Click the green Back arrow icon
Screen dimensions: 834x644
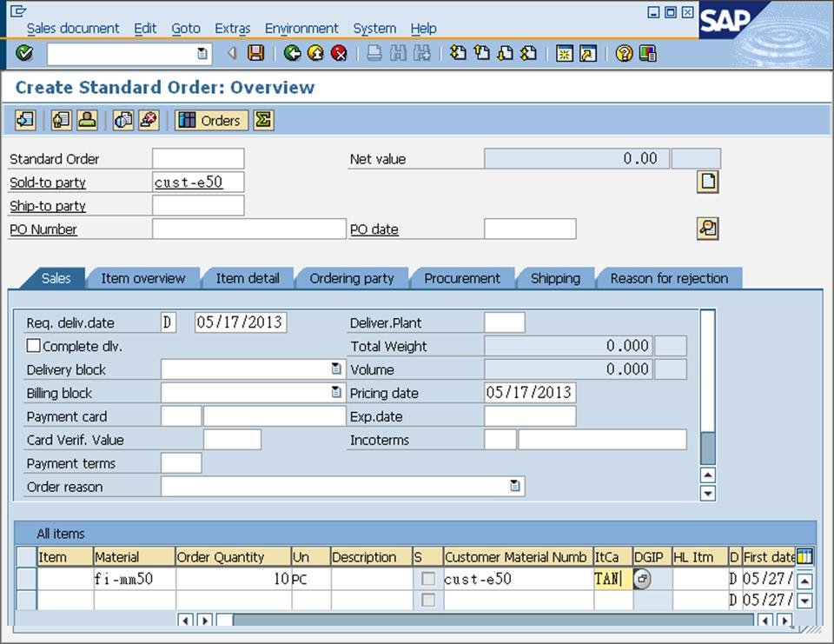[293, 53]
